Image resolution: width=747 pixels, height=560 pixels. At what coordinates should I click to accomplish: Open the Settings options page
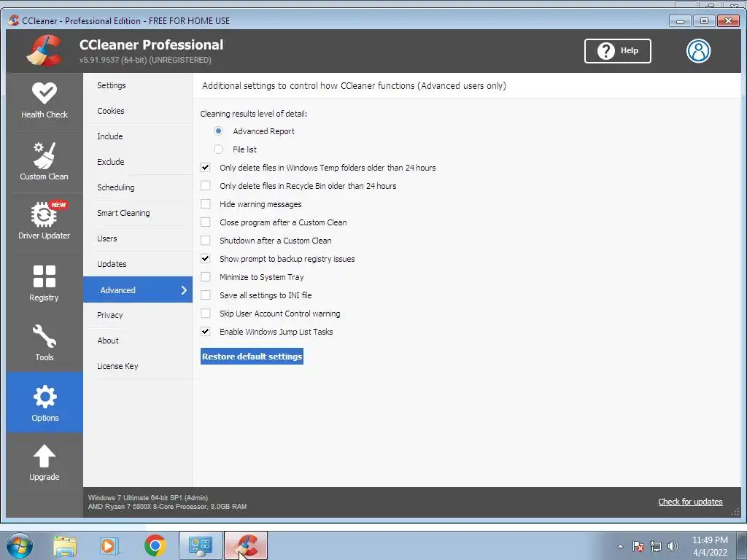coord(138,85)
